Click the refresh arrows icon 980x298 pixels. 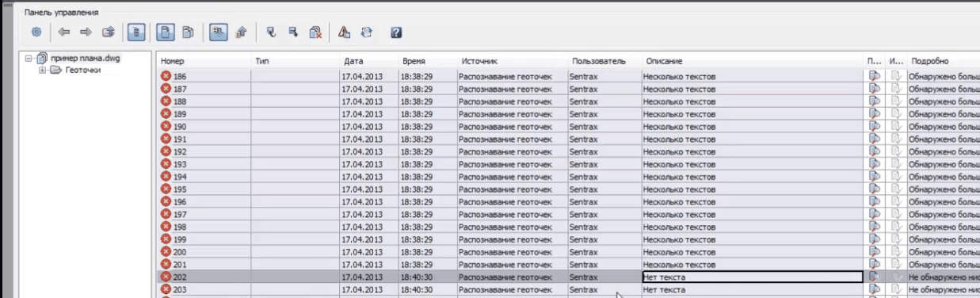tap(367, 32)
